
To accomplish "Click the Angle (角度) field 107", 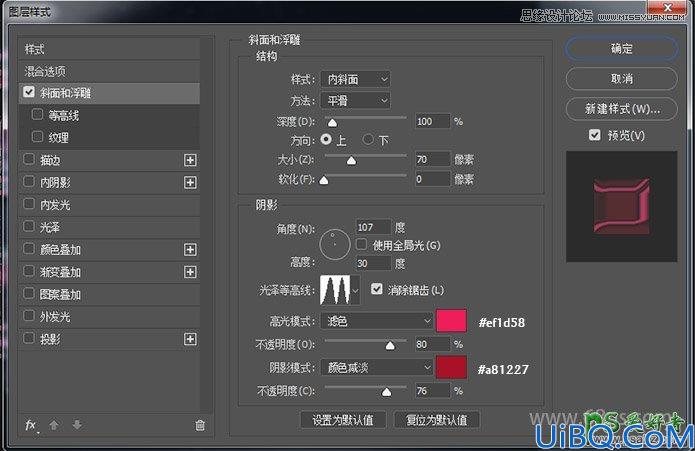I will coord(373,227).
